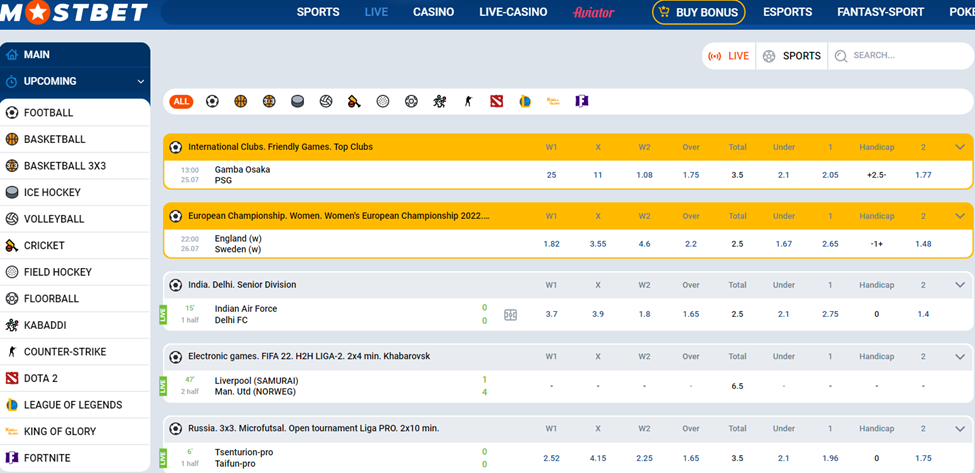Click the stopwatch icon beside UPCOMING

pyautogui.click(x=12, y=81)
